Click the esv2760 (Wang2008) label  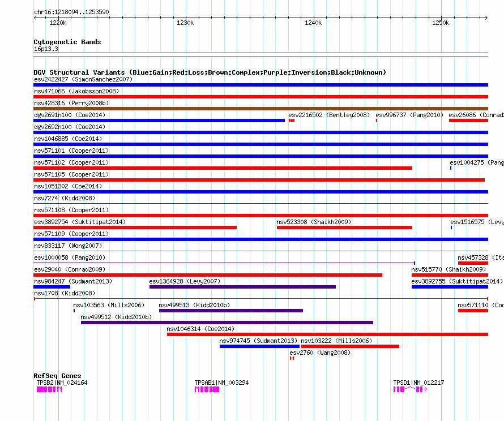[x=320, y=353]
